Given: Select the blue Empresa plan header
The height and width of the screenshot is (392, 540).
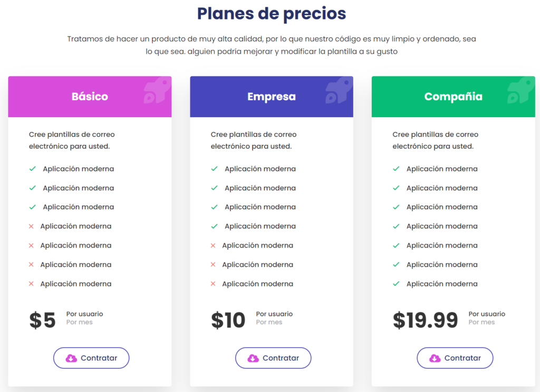Looking at the screenshot, I should point(272,97).
